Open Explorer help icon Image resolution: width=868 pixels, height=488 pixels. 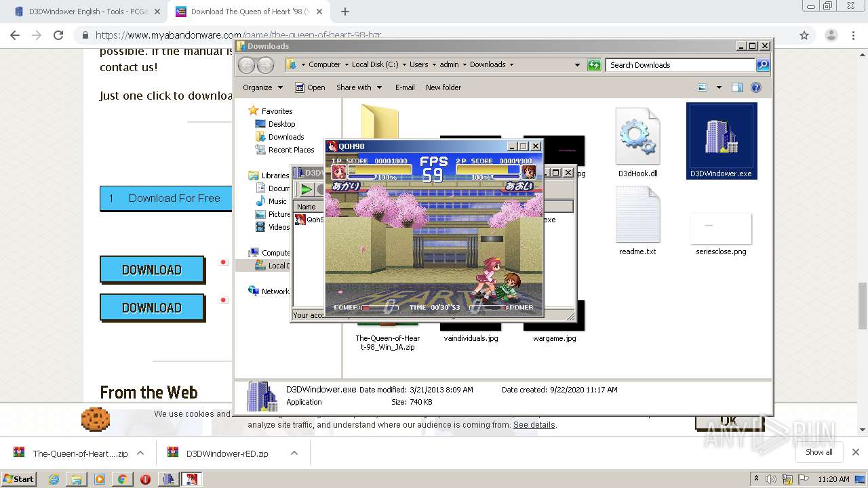pyautogui.click(x=756, y=87)
